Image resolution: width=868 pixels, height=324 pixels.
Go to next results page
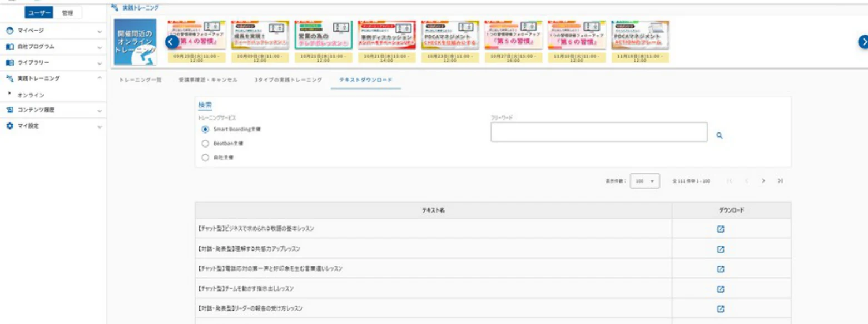pyautogui.click(x=763, y=181)
